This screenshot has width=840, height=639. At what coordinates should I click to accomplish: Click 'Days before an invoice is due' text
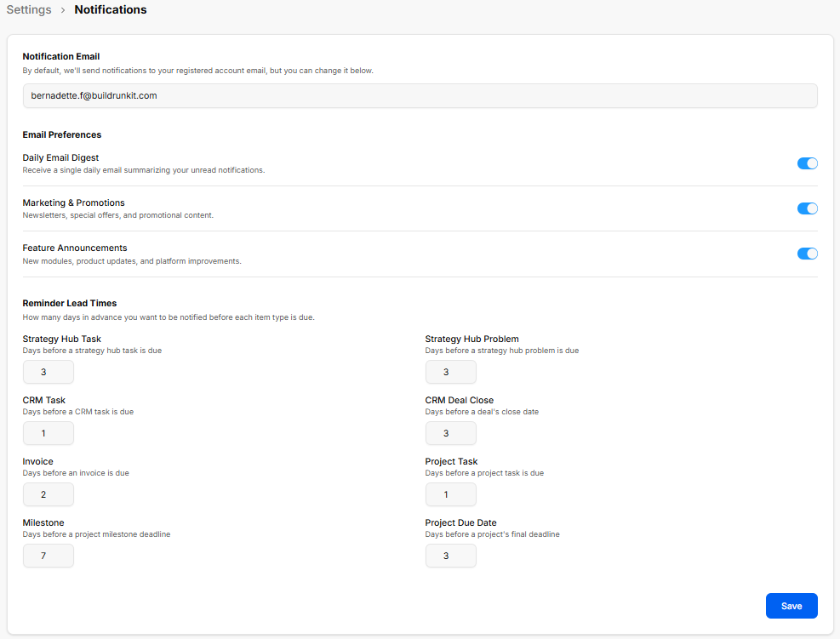[x=76, y=473]
